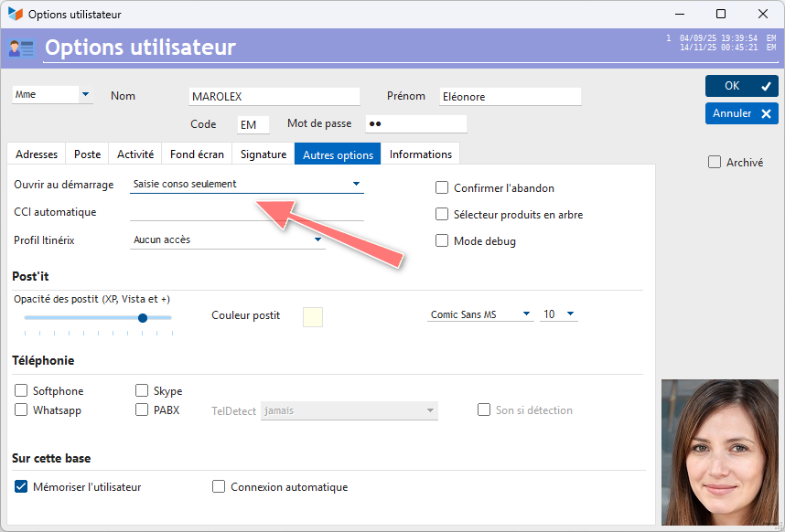The height and width of the screenshot is (532, 785).
Task: Open the Mme title dropdown
Action: coord(52,94)
